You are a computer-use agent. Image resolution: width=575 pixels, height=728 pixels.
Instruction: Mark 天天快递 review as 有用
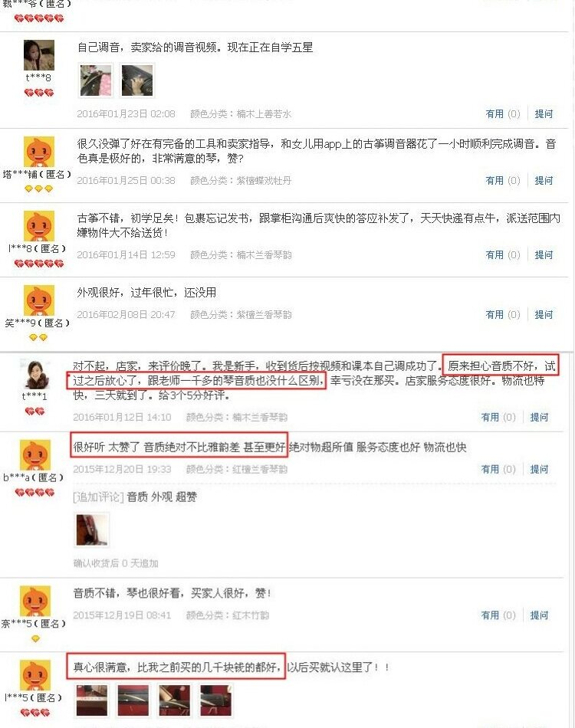[502, 255]
